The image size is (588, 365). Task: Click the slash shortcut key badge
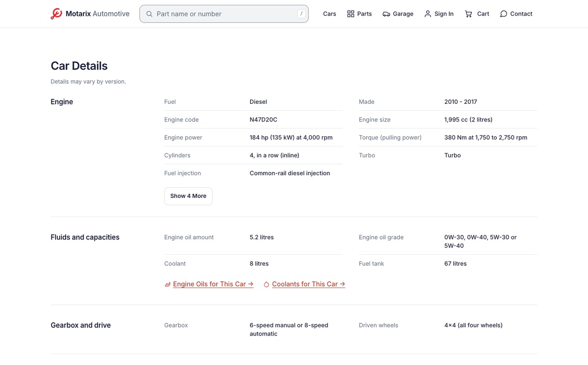[x=301, y=14]
